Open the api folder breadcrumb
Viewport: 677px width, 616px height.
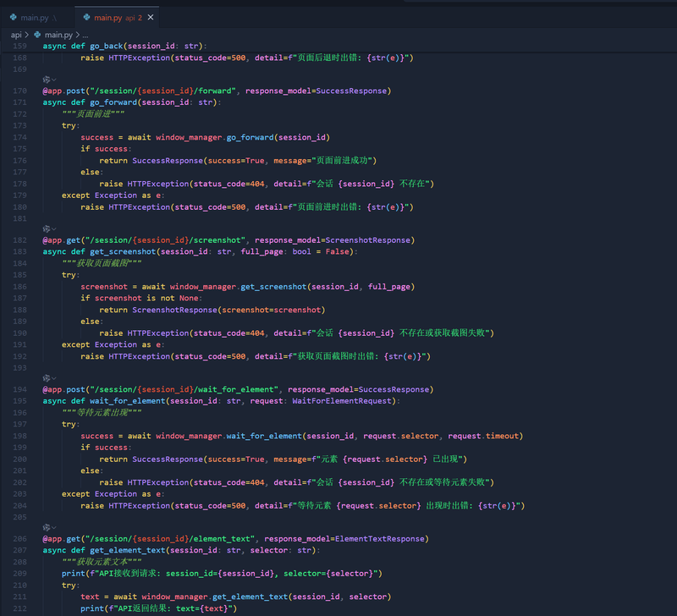coord(16,35)
